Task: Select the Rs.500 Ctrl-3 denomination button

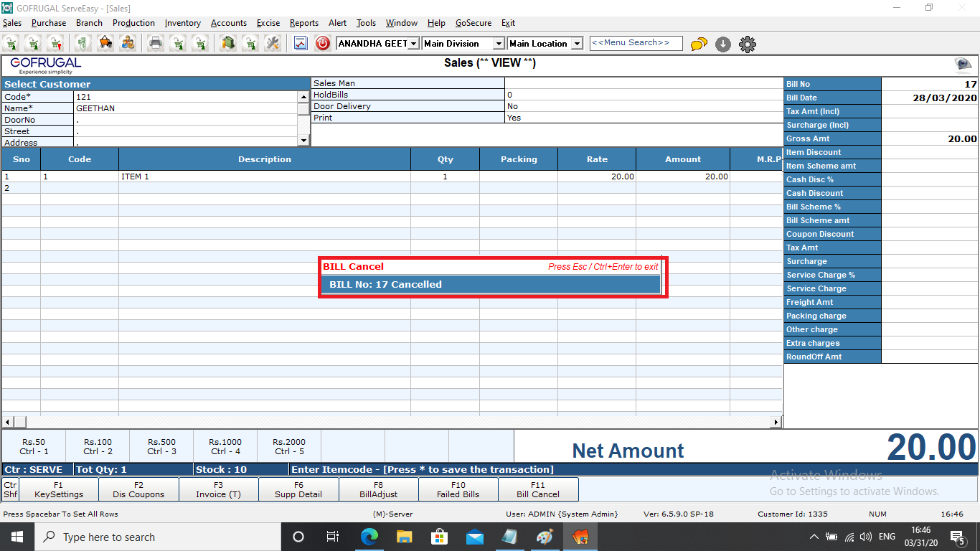Action: pyautogui.click(x=161, y=446)
